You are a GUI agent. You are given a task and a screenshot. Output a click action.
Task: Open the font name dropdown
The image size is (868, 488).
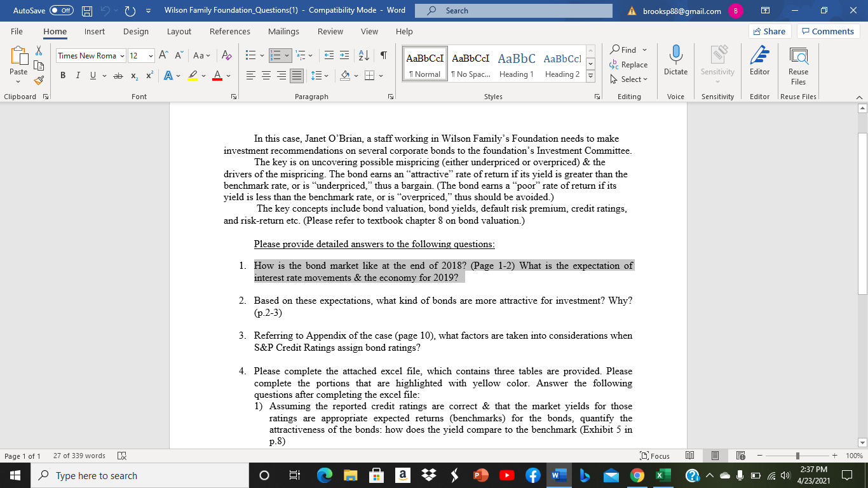(121, 56)
